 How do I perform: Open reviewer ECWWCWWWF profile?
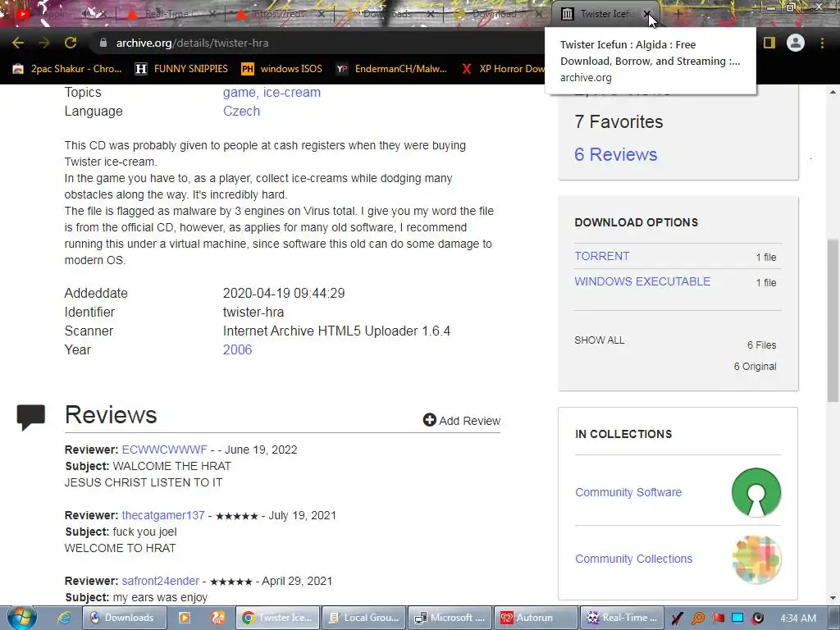(x=164, y=450)
